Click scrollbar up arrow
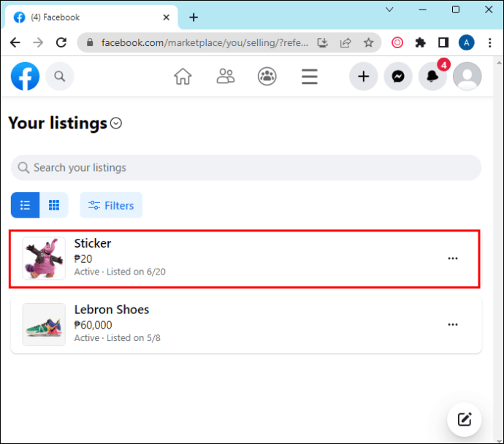 [x=499, y=62]
